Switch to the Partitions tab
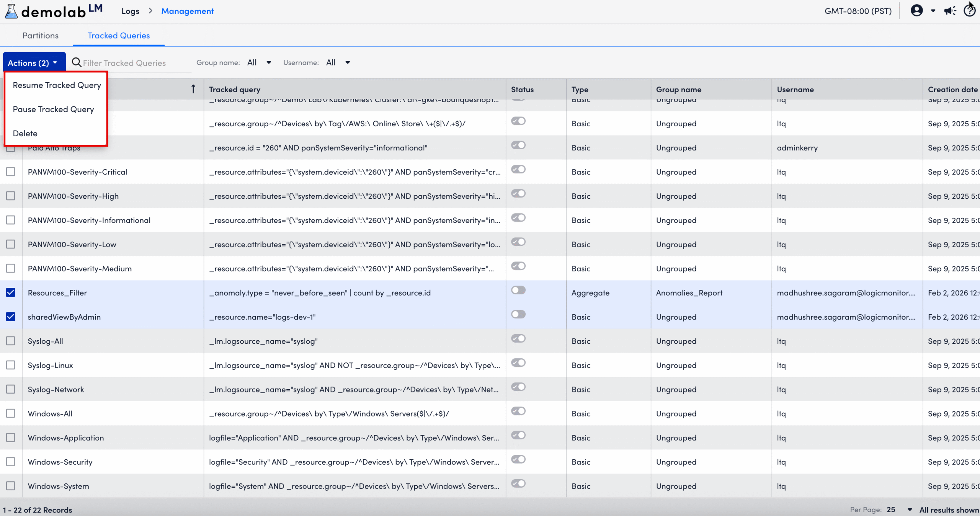The image size is (980, 516). [x=40, y=35]
